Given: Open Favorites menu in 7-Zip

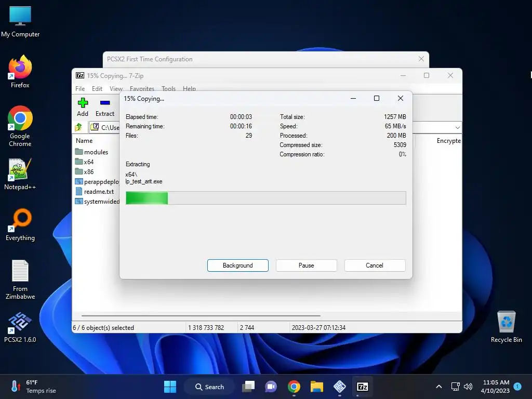Looking at the screenshot, I should tap(142, 88).
